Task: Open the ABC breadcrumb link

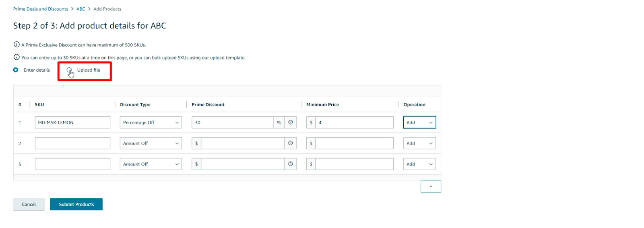Action: coord(81,9)
